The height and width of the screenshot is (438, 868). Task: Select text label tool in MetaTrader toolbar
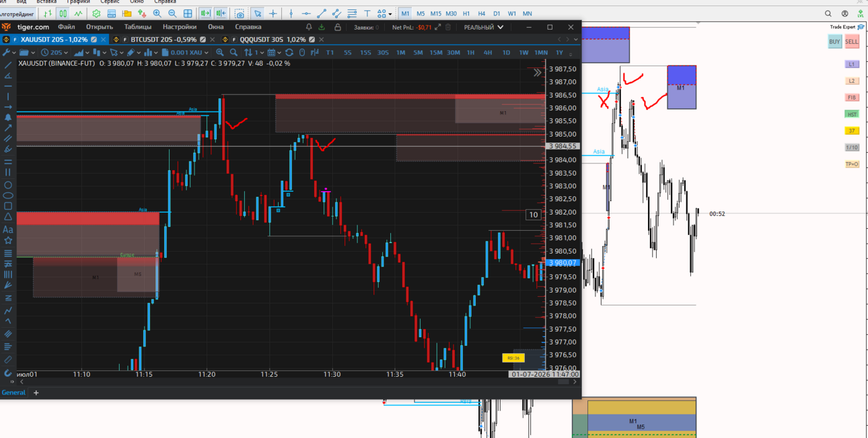click(367, 13)
